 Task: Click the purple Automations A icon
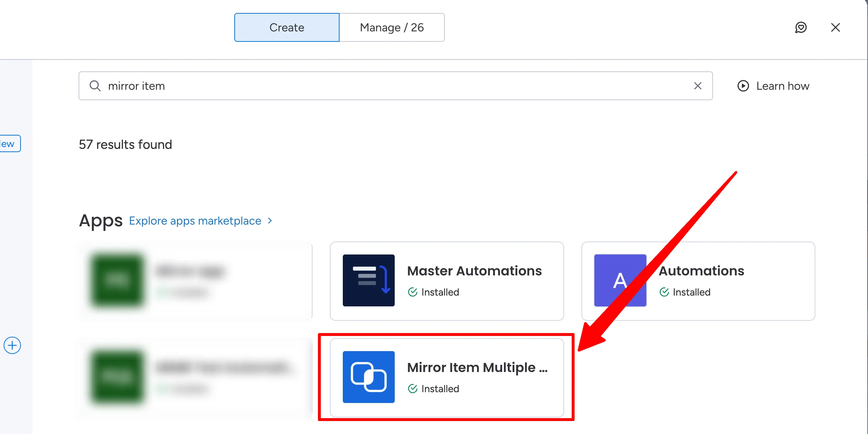[x=620, y=280]
